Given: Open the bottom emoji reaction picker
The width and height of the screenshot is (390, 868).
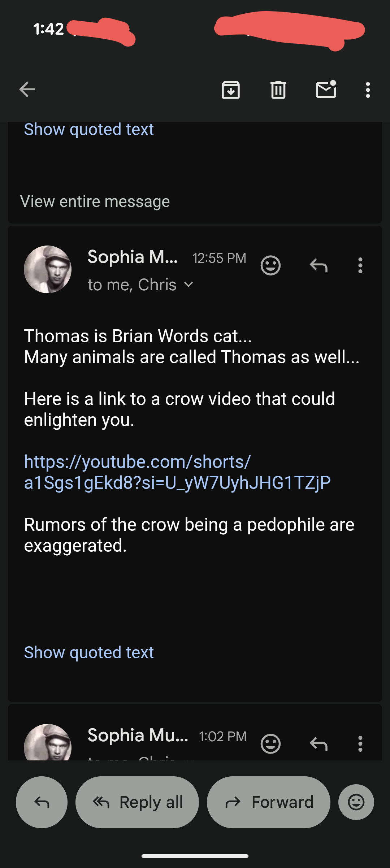Looking at the screenshot, I should (x=356, y=802).
